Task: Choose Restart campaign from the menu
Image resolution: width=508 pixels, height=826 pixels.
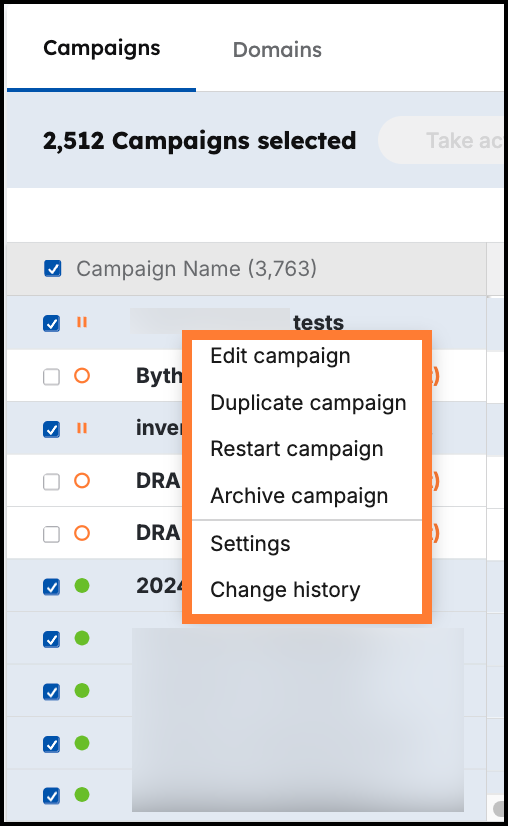Action: click(297, 449)
